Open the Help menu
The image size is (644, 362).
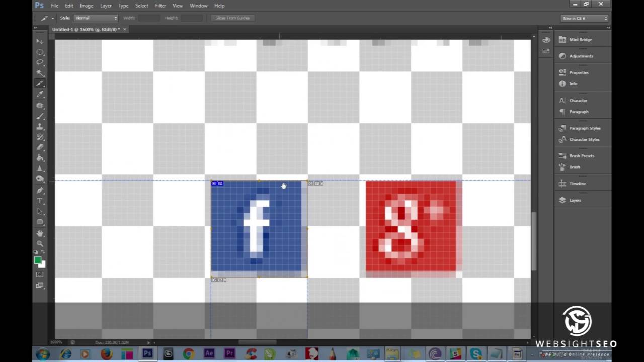[x=219, y=6]
